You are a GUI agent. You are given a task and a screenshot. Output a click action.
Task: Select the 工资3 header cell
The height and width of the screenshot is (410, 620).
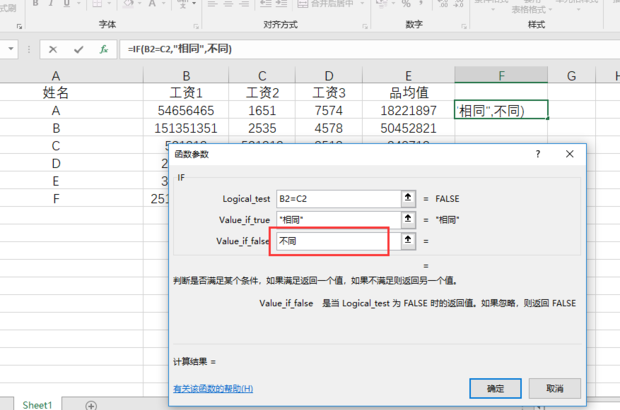pos(329,93)
